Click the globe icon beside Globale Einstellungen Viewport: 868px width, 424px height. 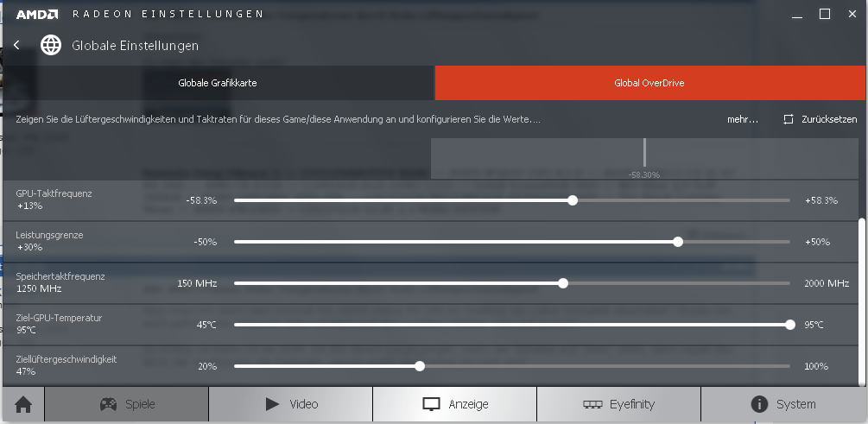point(51,46)
